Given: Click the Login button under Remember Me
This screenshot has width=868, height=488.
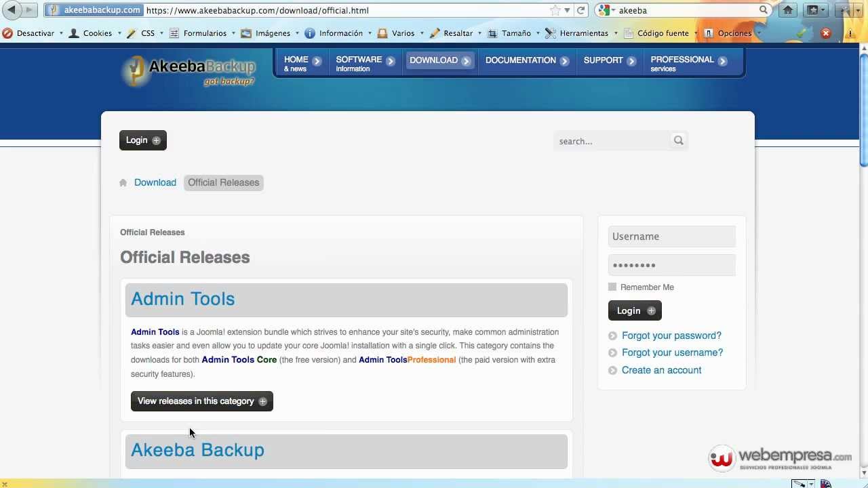Looking at the screenshot, I should pos(635,310).
